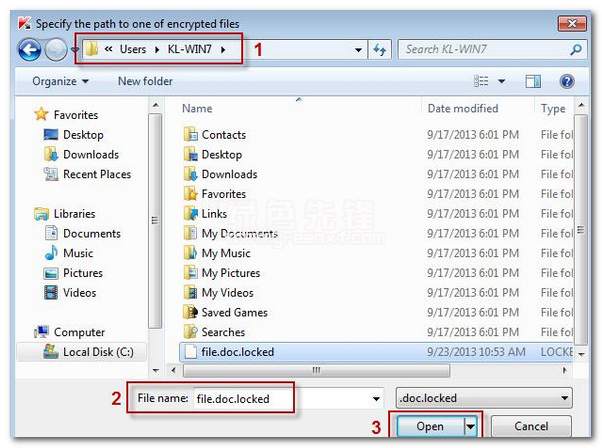The width and height of the screenshot is (602, 448).
Task: Expand the address bar history dropdown
Action: pyautogui.click(x=359, y=49)
